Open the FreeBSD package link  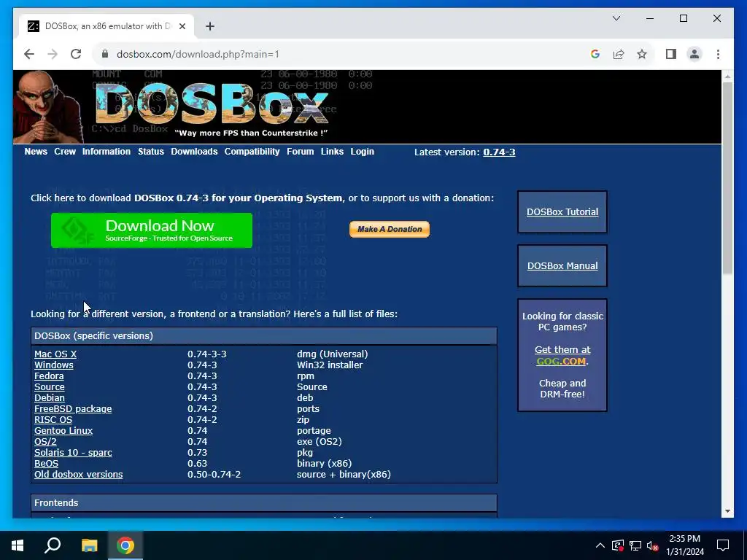point(73,408)
